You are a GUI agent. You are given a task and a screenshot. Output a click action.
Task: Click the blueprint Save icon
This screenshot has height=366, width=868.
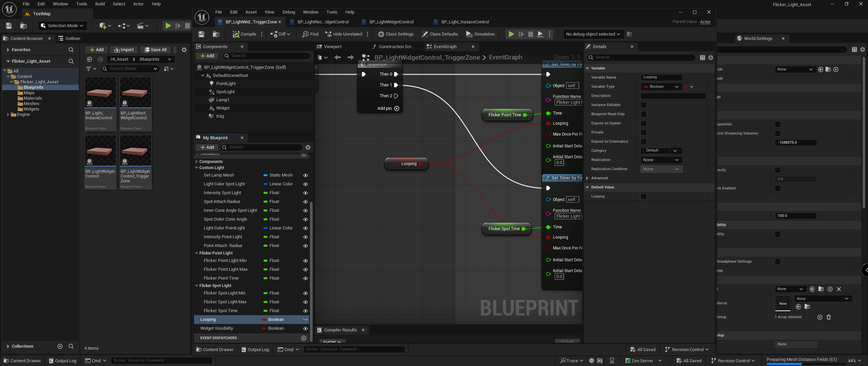(x=201, y=34)
